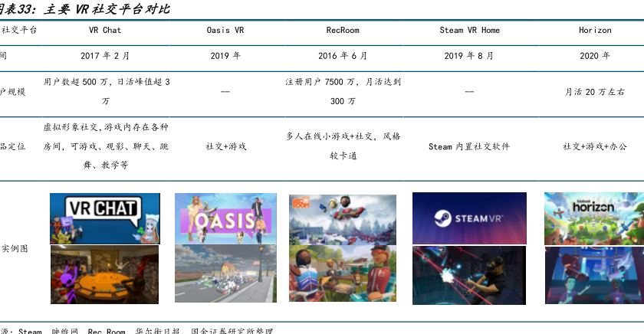Click the date cell 2020 年
The width and height of the screenshot is (644, 334).
tap(595, 56)
